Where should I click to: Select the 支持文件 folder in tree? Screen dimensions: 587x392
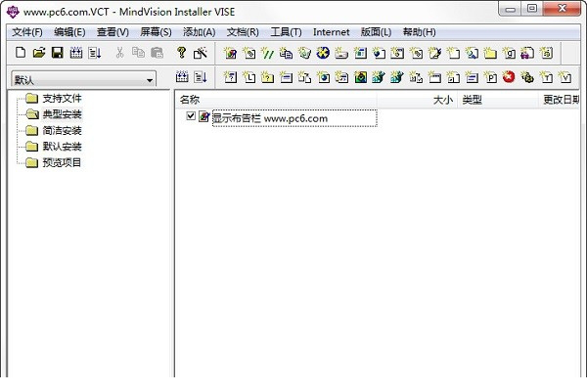coord(62,99)
